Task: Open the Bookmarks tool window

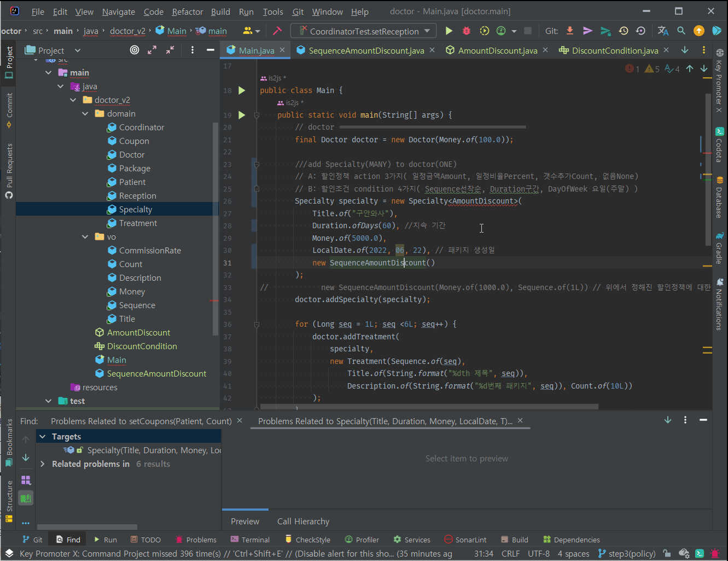Action: click(9, 442)
